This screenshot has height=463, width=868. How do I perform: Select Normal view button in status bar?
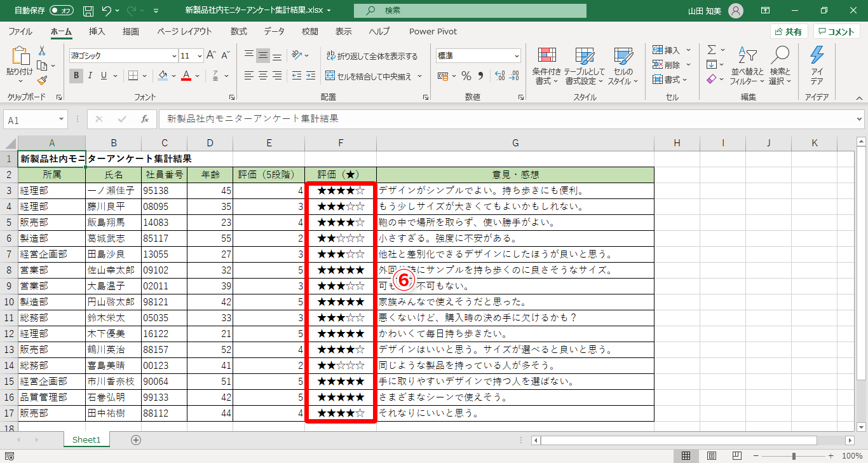(686, 456)
